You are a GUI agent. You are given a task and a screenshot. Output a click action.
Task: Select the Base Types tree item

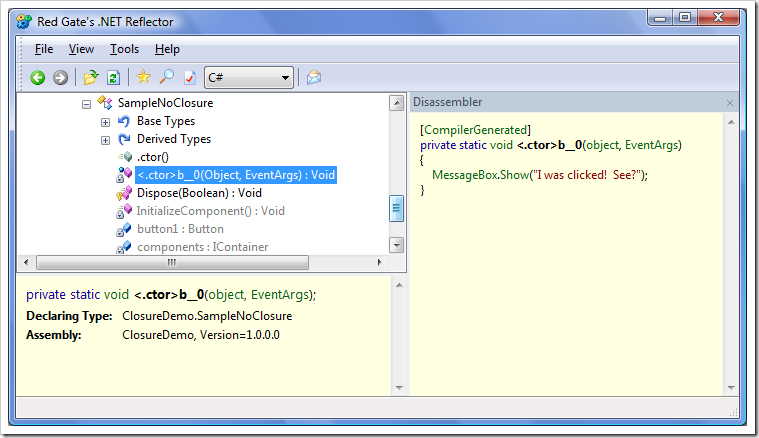166,121
